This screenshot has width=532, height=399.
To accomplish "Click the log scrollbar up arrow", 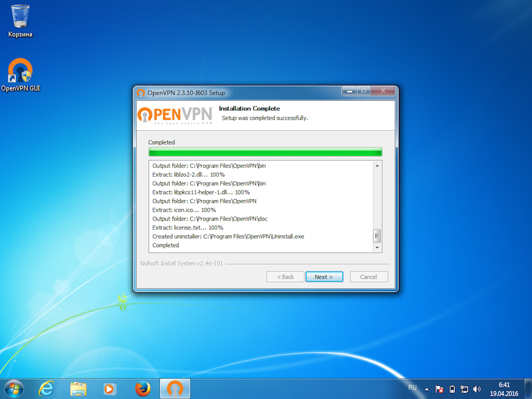I will coord(377,166).
